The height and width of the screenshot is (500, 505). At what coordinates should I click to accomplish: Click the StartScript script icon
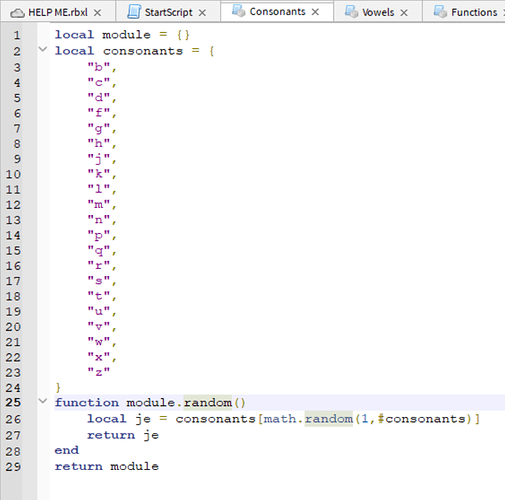click(x=134, y=12)
